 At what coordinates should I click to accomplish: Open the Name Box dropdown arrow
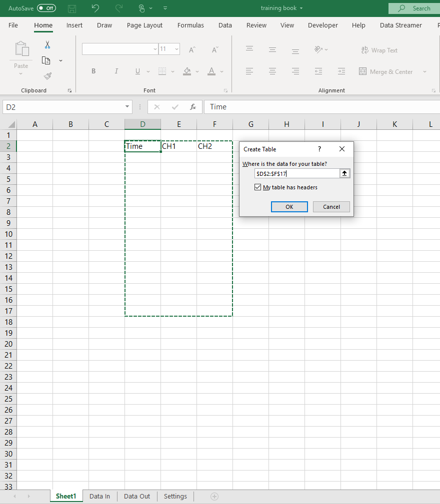(127, 107)
